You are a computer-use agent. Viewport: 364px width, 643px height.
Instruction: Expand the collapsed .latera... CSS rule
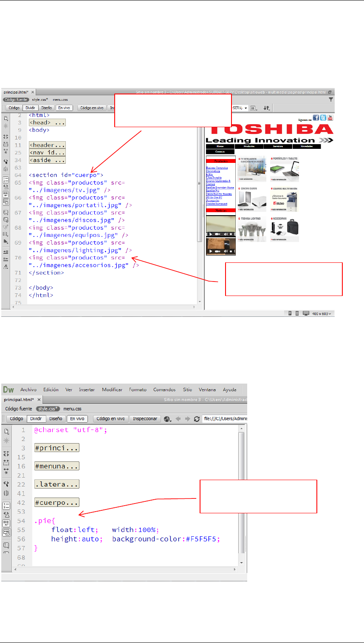coord(57,484)
